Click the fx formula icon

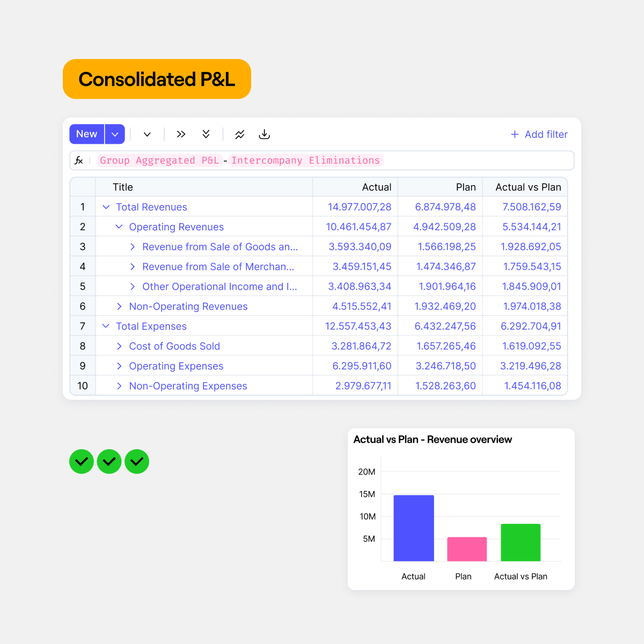point(79,160)
